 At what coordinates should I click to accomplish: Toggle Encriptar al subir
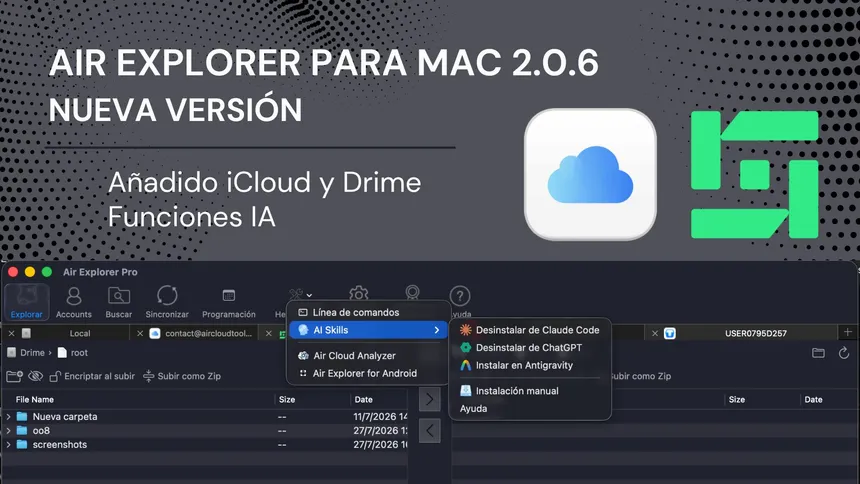[x=92, y=376]
